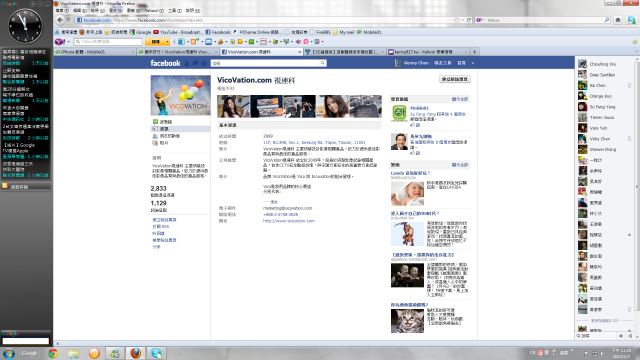Select the active VicoVation.com tab

[x=261, y=52]
